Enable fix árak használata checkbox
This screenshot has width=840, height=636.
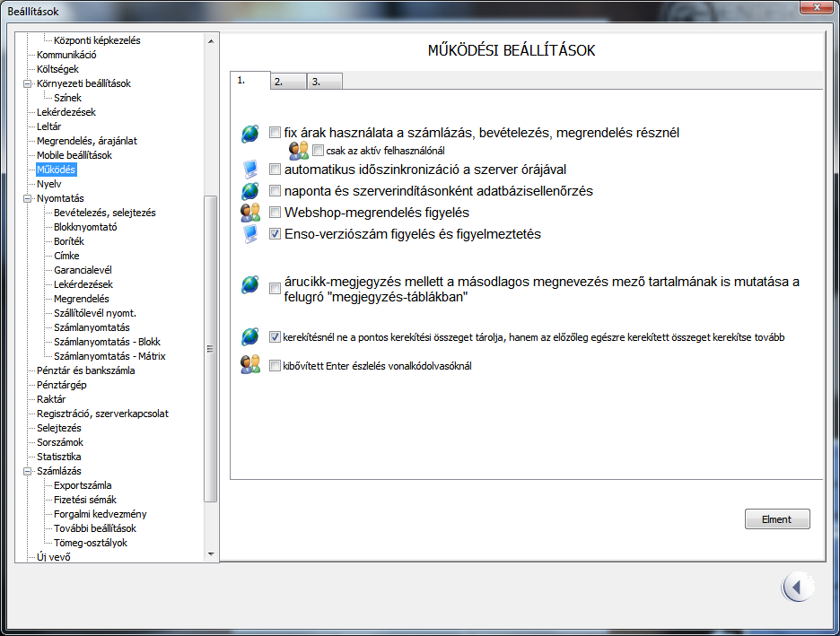tap(275, 132)
